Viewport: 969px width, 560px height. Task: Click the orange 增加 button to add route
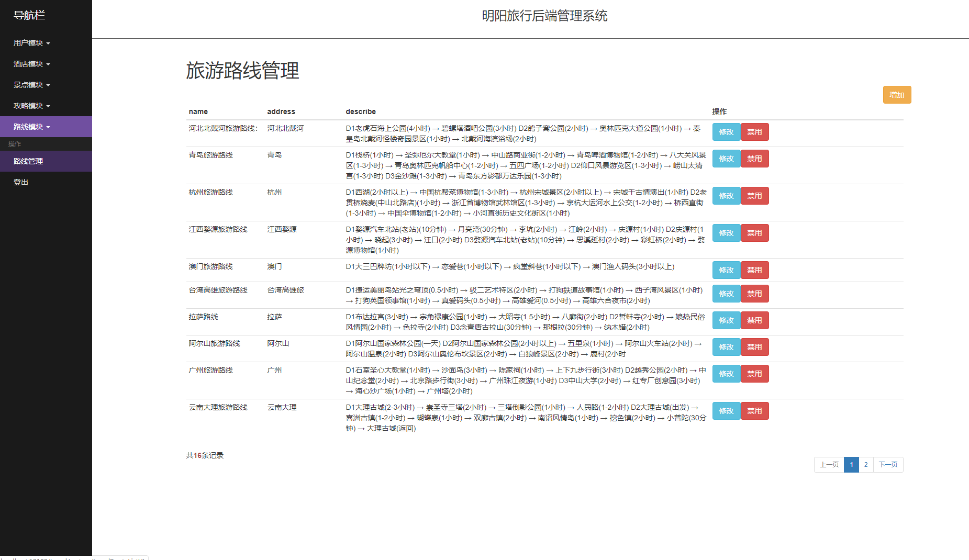[x=897, y=95]
